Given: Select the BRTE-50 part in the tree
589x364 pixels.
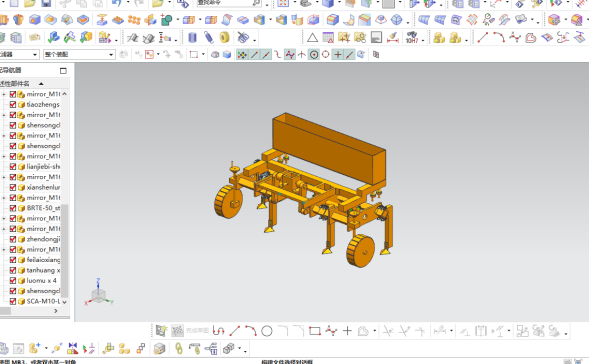Looking at the screenshot, I should [43, 208].
